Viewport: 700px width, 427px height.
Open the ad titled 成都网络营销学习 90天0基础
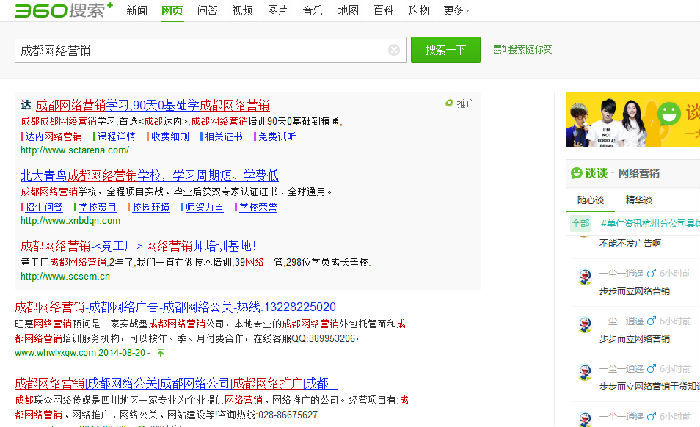tap(152, 105)
